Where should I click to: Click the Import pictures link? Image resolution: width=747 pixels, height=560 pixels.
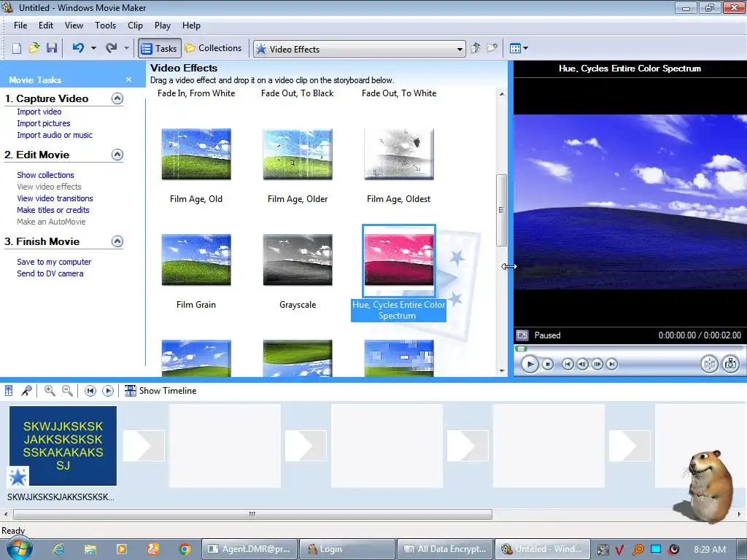click(x=43, y=123)
